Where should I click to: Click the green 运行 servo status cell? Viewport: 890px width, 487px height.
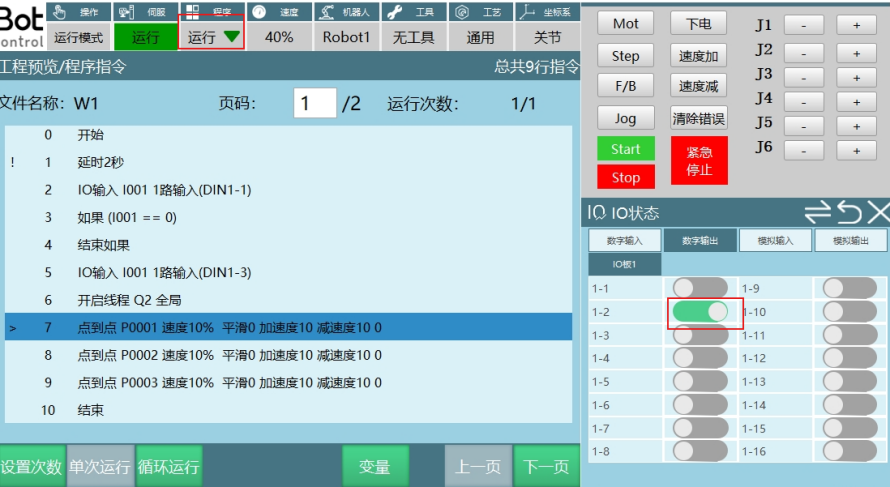[x=145, y=37]
